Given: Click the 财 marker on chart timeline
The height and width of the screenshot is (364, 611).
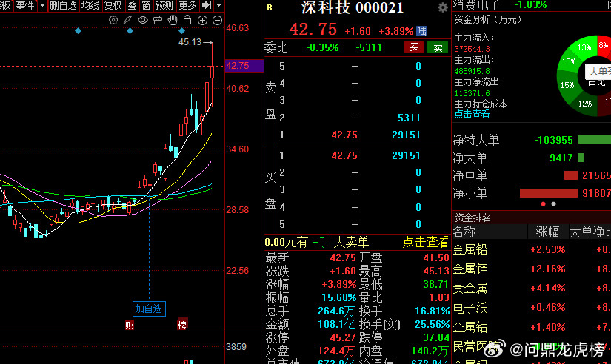Looking at the screenshot, I should click(130, 326).
